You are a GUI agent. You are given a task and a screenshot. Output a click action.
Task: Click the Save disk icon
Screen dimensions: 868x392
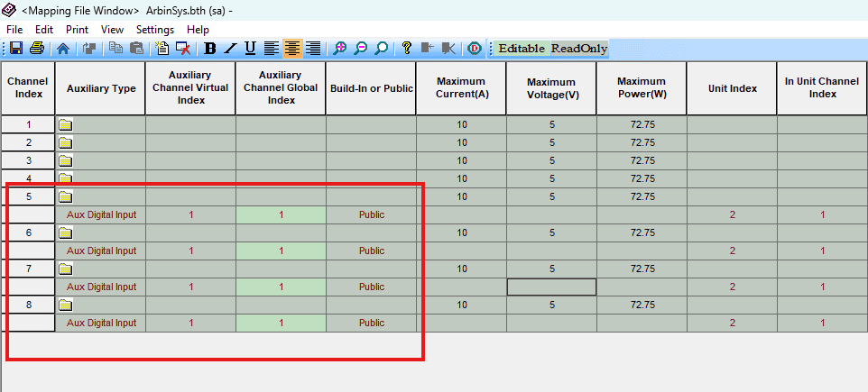[x=16, y=49]
